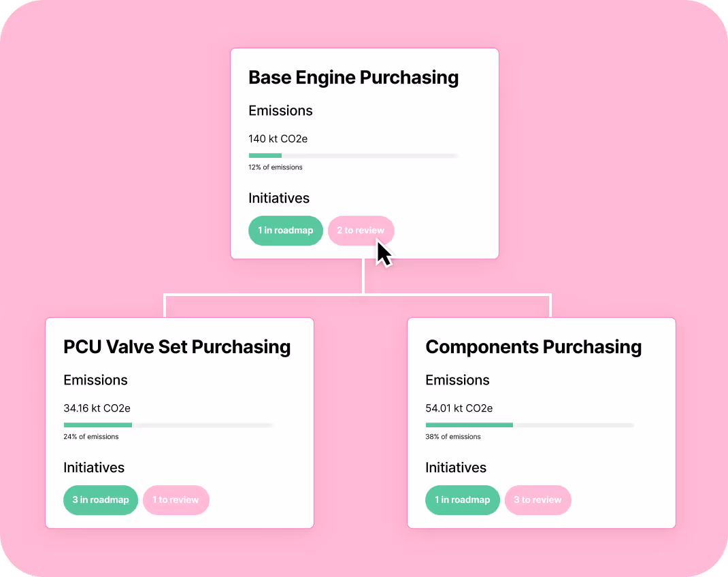Open "1 to review" initiatives for PCU Valve Set
The width and height of the screenshot is (728, 577).
176,499
